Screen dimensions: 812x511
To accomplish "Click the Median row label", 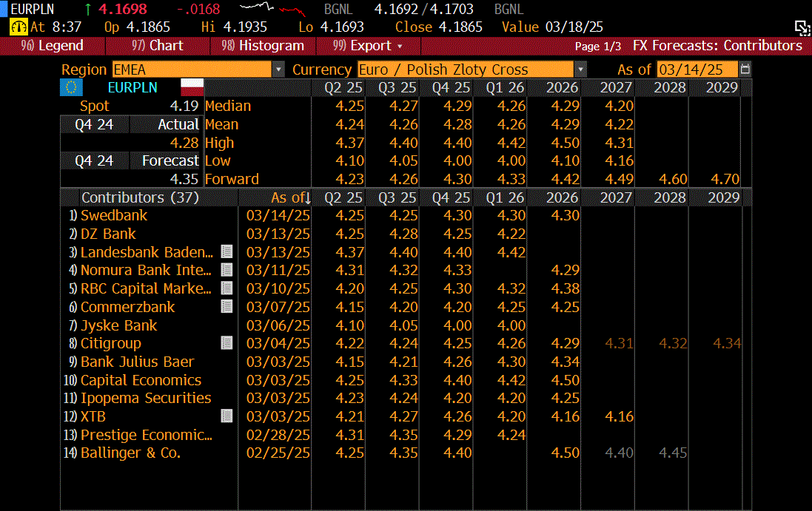I will tap(228, 106).
